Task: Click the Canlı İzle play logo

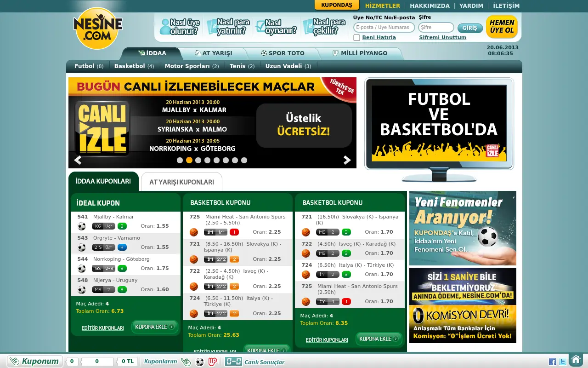Action: coord(102,128)
